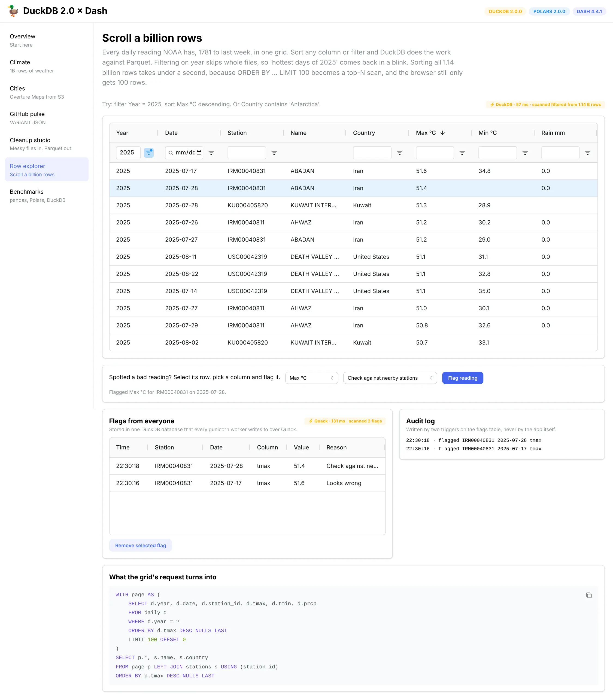The height and width of the screenshot is (700, 613).
Task: Focus the Station filter text field
Action: pyautogui.click(x=247, y=153)
